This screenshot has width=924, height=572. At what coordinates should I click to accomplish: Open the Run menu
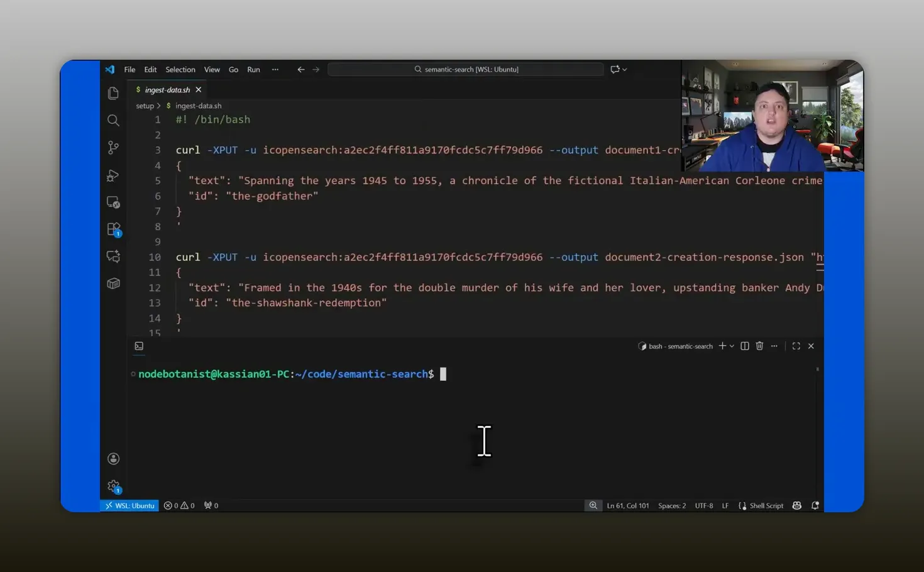tap(253, 70)
